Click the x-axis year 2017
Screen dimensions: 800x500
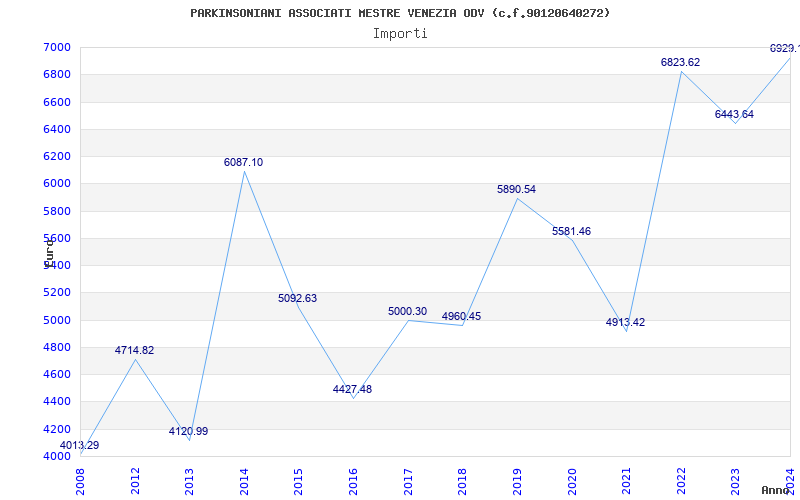click(408, 481)
